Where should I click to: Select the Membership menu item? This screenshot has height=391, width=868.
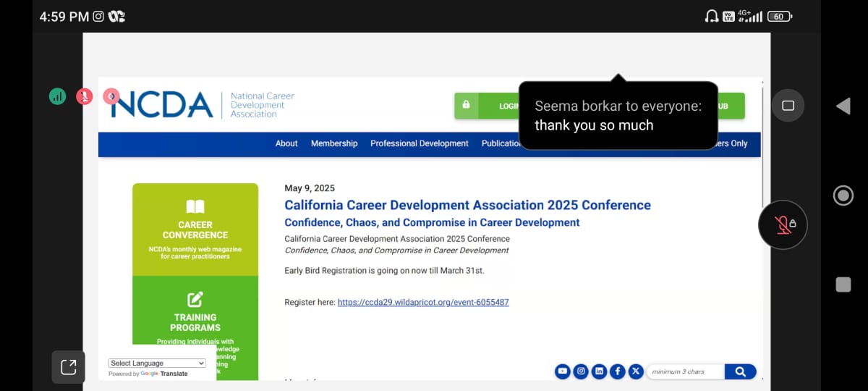click(x=334, y=143)
